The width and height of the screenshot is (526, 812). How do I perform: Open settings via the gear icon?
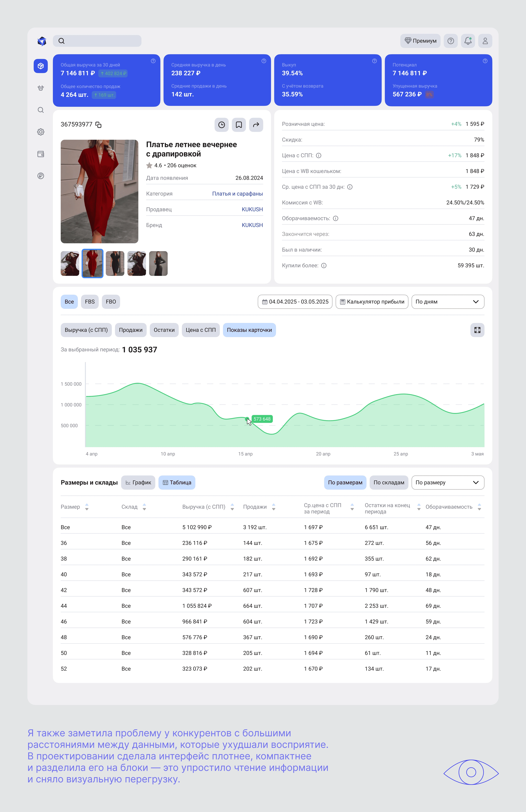click(41, 132)
